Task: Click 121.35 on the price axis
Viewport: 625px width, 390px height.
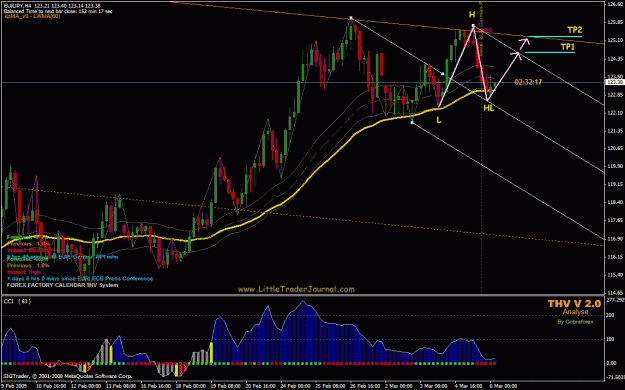Action: click(x=615, y=131)
